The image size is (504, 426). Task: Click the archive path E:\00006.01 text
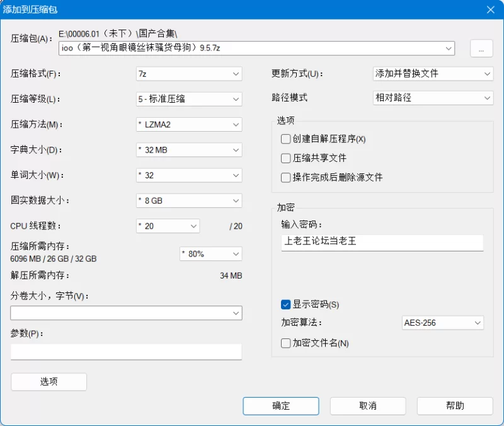pyautogui.click(x=118, y=33)
